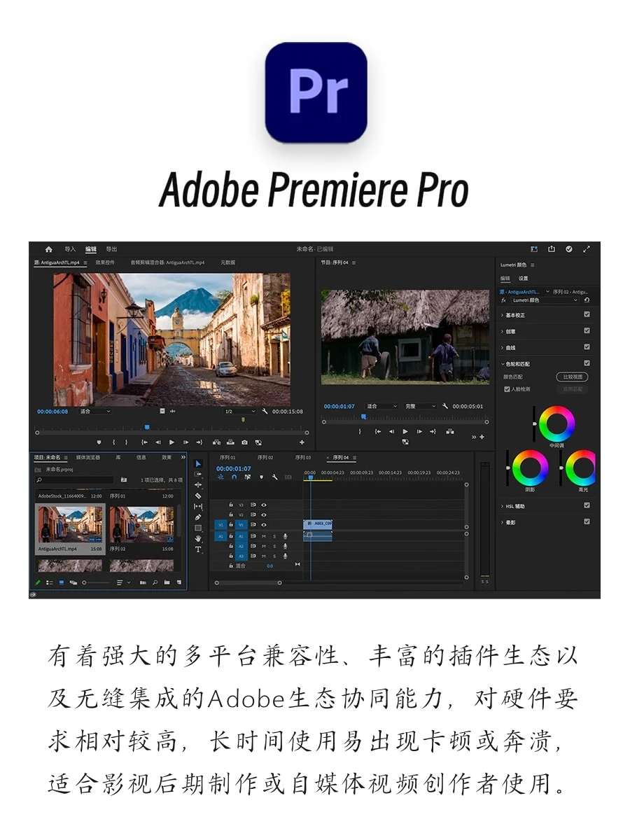Open Media Browser (媒体浏览器) tab
Screen dimensions: 630x840
pos(88,458)
